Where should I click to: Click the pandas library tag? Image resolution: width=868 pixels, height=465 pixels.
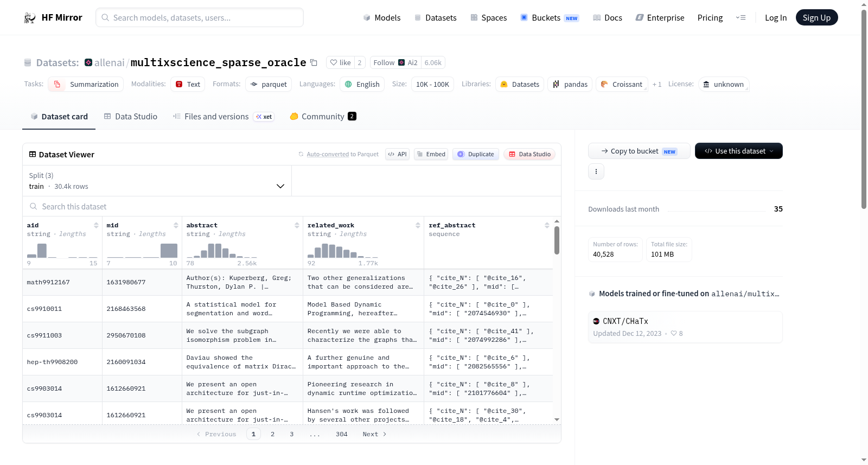tap(570, 84)
